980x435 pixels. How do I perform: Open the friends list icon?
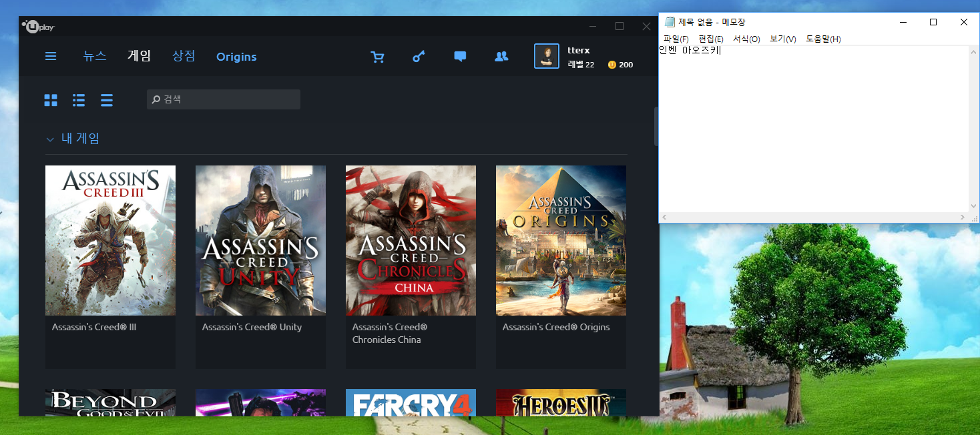[501, 57]
